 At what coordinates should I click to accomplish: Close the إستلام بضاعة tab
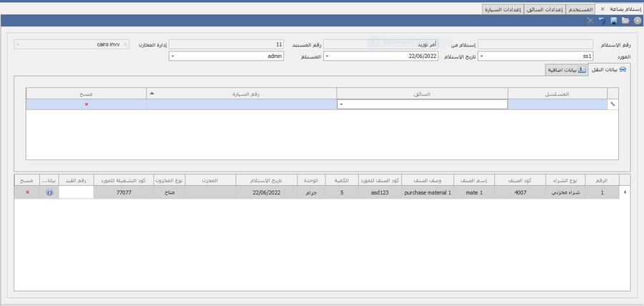point(602,9)
